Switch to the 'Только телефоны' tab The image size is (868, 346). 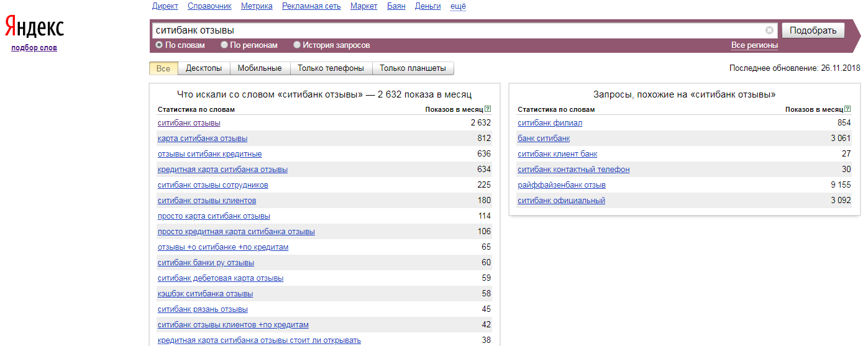pyautogui.click(x=331, y=68)
